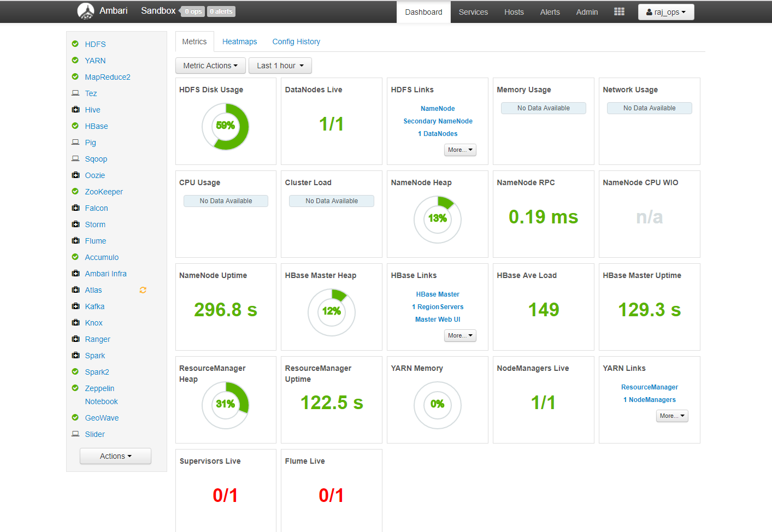The width and height of the screenshot is (772, 532).
Task: Click the maintenance icon beside Ranger
Action: tap(75, 339)
